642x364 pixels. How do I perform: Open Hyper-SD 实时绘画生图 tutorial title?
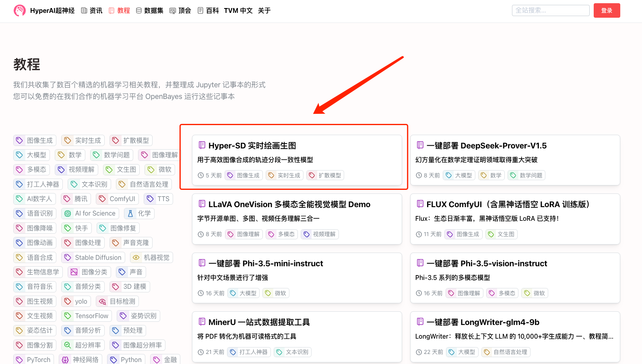click(x=252, y=146)
